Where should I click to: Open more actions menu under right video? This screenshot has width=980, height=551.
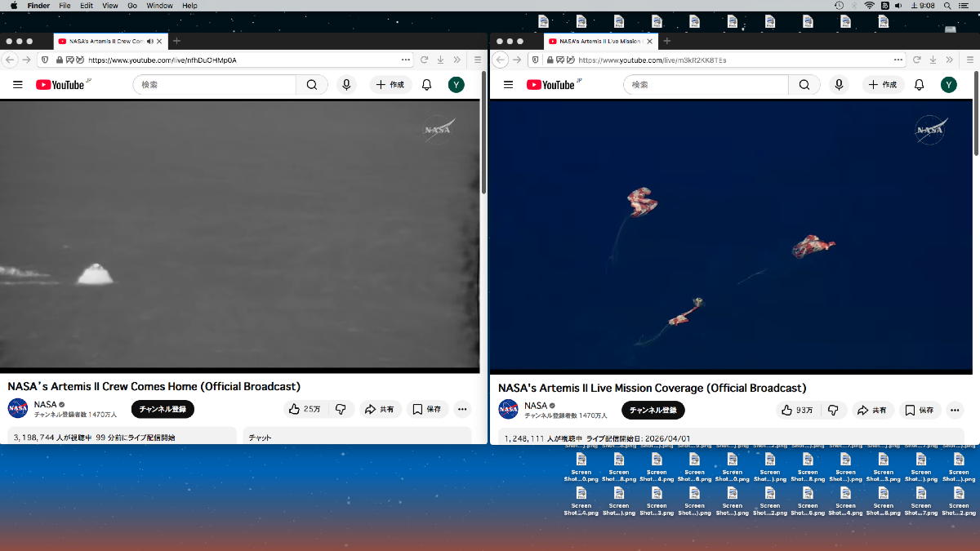click(x=954, y=410)
